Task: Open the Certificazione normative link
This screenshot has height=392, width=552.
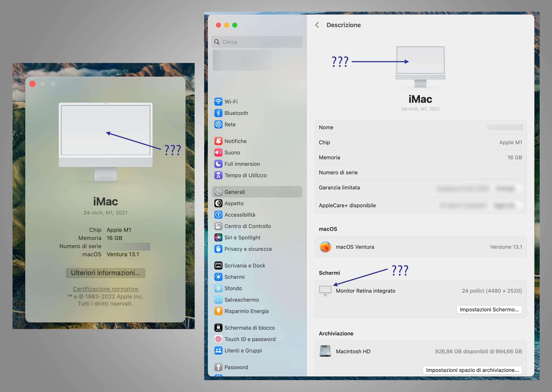Action: pyautogui.click(x=106, y=289)
